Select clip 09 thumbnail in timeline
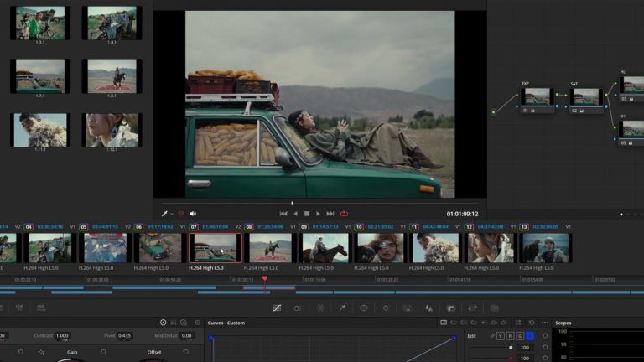Screen dimensions: 644x362 coord(325,248)
